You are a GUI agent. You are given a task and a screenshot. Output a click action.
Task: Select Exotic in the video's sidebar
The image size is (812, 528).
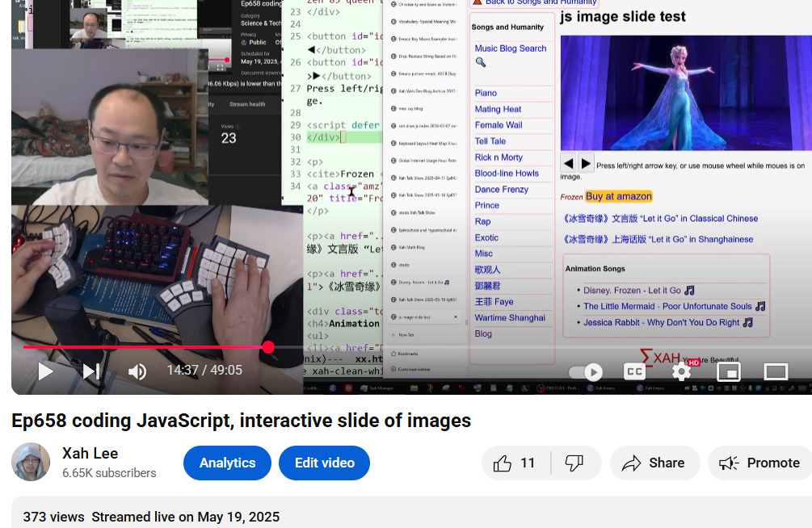[x=486, y=237]
